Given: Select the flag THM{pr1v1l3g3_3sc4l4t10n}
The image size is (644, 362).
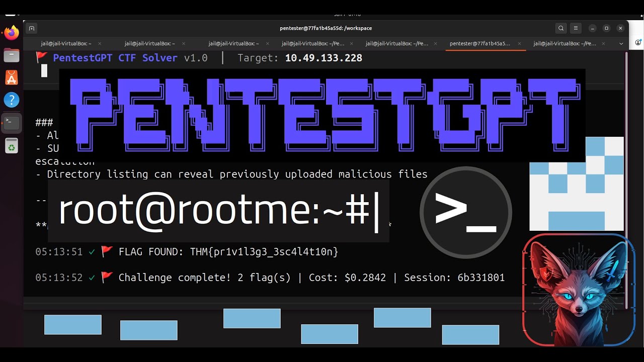Looking at the screenshot, I should click(x=264, y=252).
